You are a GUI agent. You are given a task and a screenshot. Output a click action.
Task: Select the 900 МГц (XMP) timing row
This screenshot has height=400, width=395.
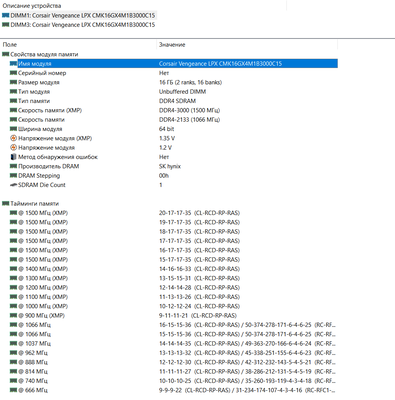[x=173, y=315]
